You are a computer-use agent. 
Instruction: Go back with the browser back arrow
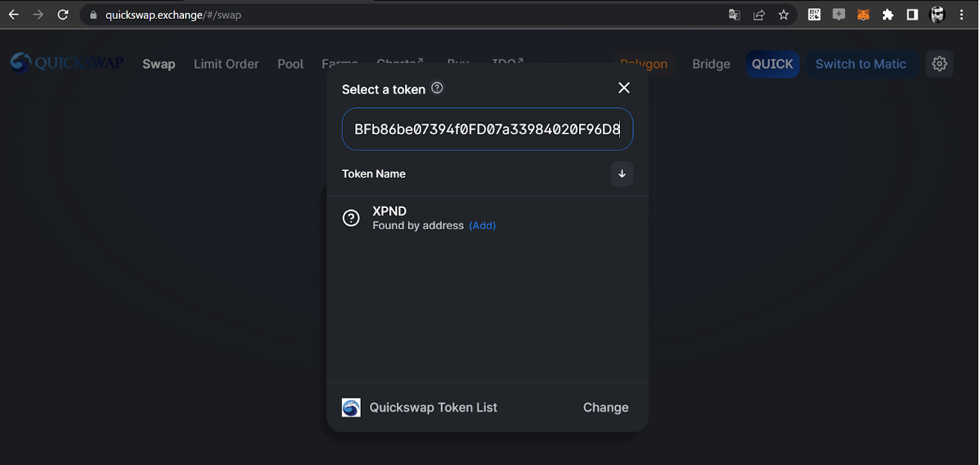click(14, 15)
